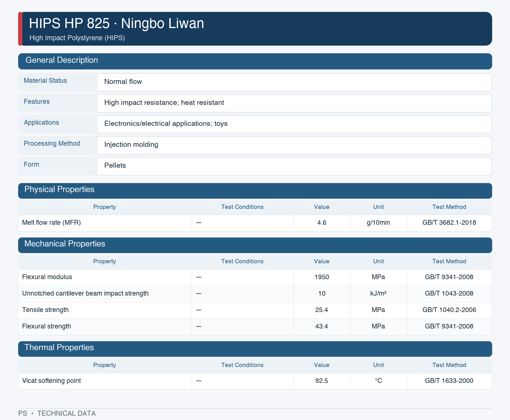Select Electronics/electrical applications; toys text
Screen dimensions: 510x420
click(166, 124)
